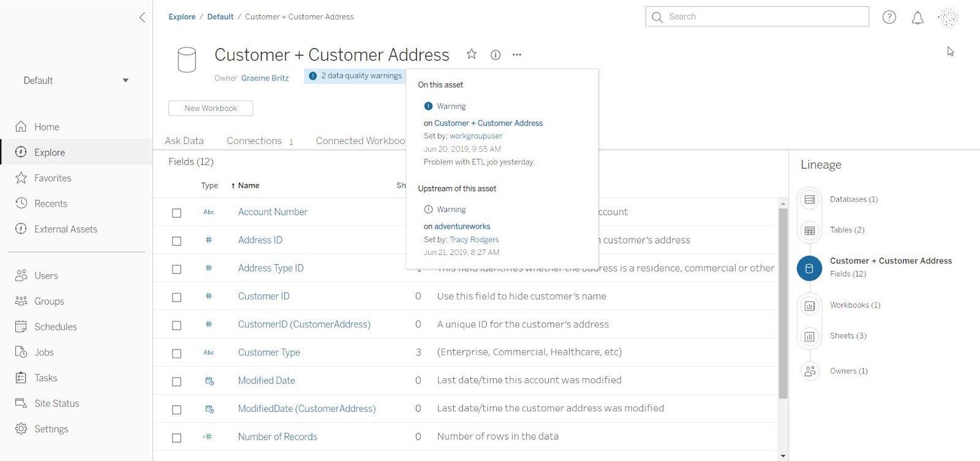Select the Customer ID row checkbox

click(x=176, y=297)
